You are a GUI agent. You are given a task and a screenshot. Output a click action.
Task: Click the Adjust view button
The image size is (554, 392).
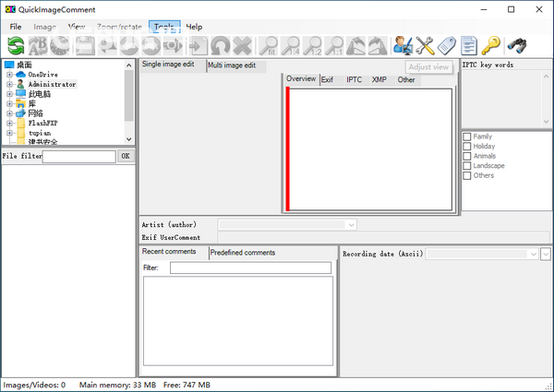click(x=428, y=67)
